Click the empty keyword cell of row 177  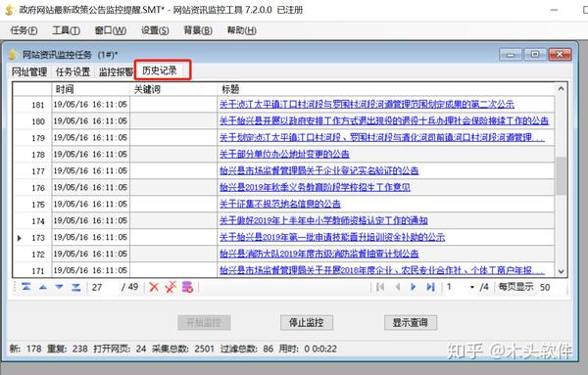tap(173, 170)
